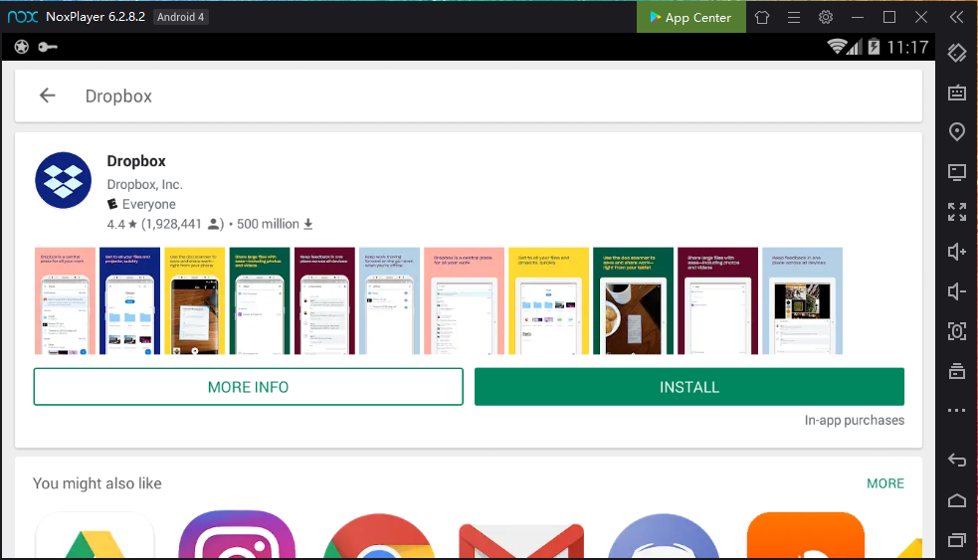Click the In-app purchases label
This screenshot has width=978, height=560.
(854, 421)
